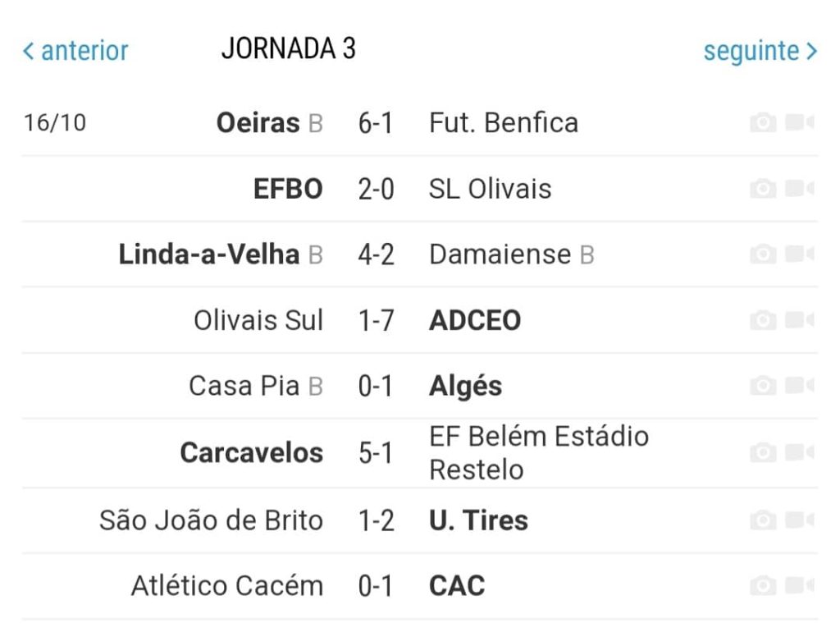The width and height of the screenshot is (840, 637).
Task: Open the ADCEO team page
Action: (x=475, y=321)
